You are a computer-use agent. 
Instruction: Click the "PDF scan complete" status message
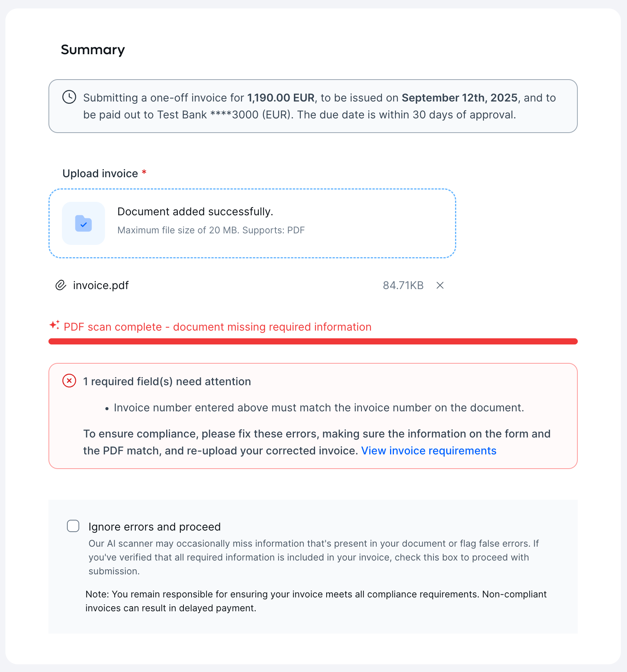click(217, 327)
